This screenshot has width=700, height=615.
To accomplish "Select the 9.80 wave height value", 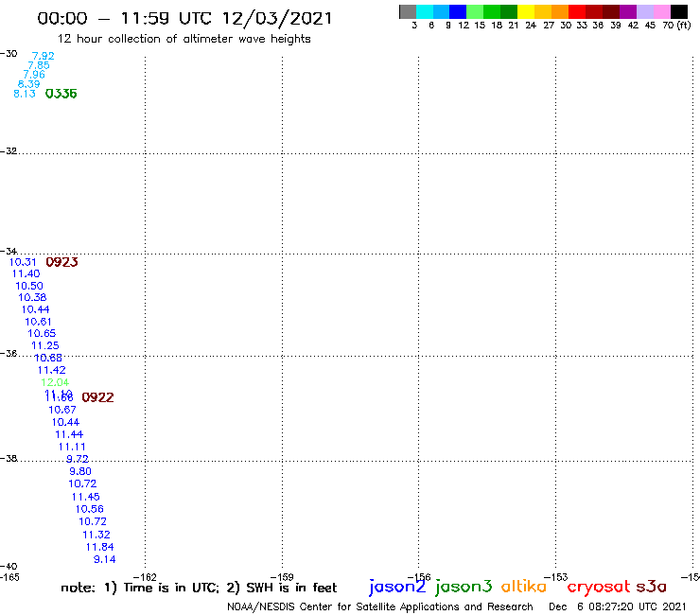I will 80,471.
